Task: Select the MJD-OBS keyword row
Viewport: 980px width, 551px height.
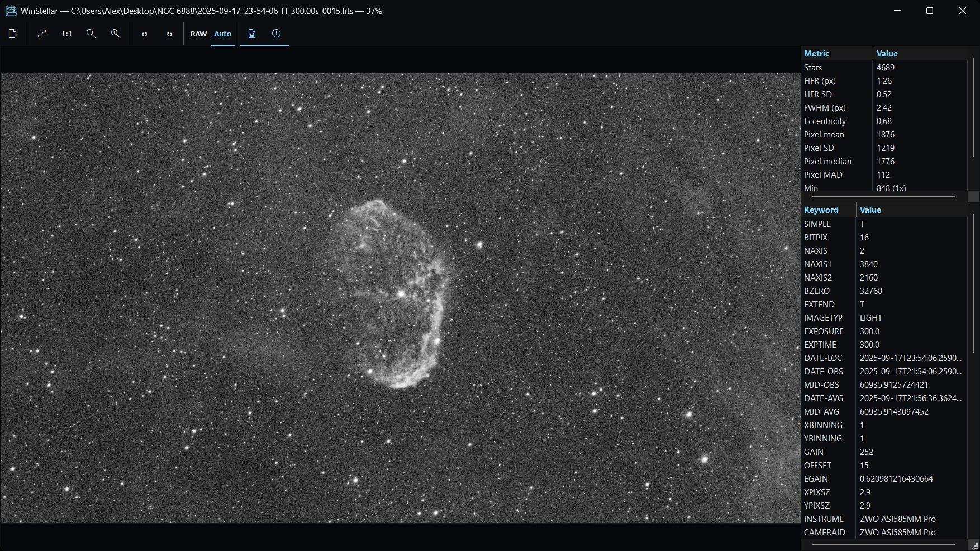Action: click(x=884, y=384)
